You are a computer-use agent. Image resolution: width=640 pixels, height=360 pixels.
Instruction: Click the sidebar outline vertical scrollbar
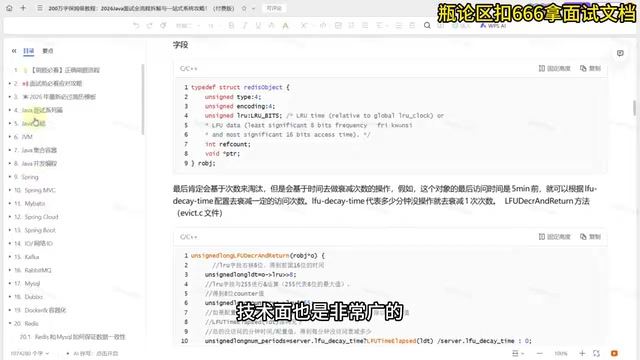pos(143,99)
